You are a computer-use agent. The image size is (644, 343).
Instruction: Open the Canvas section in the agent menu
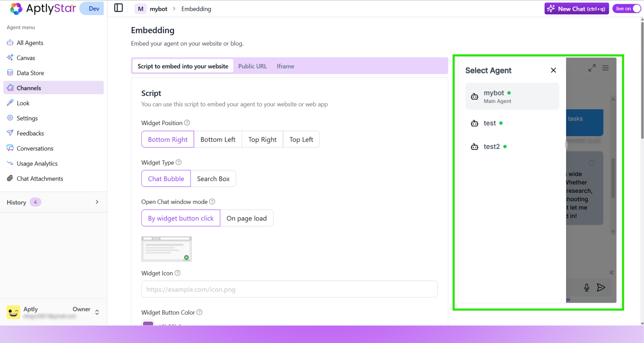click(26, 58)
